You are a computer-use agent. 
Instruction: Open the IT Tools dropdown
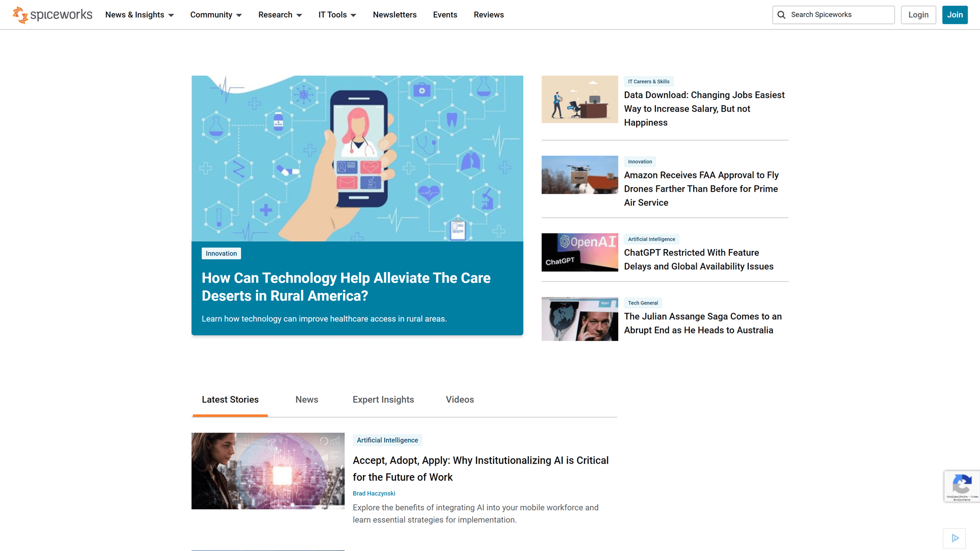coord(337,15)
